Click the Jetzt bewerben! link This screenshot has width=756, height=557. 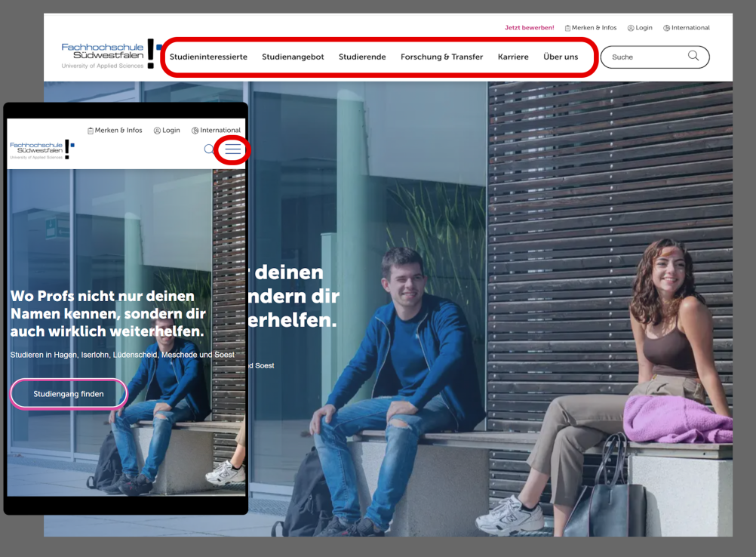coord(529,28)
